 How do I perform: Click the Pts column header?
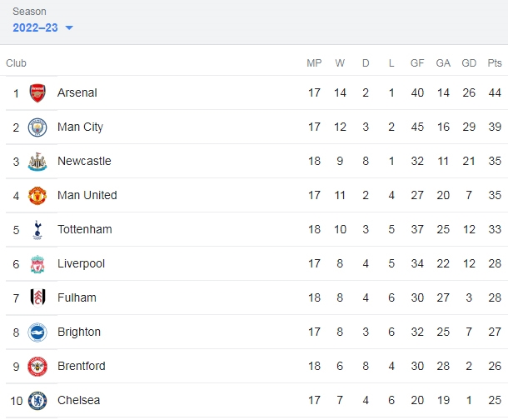[495, 62]
